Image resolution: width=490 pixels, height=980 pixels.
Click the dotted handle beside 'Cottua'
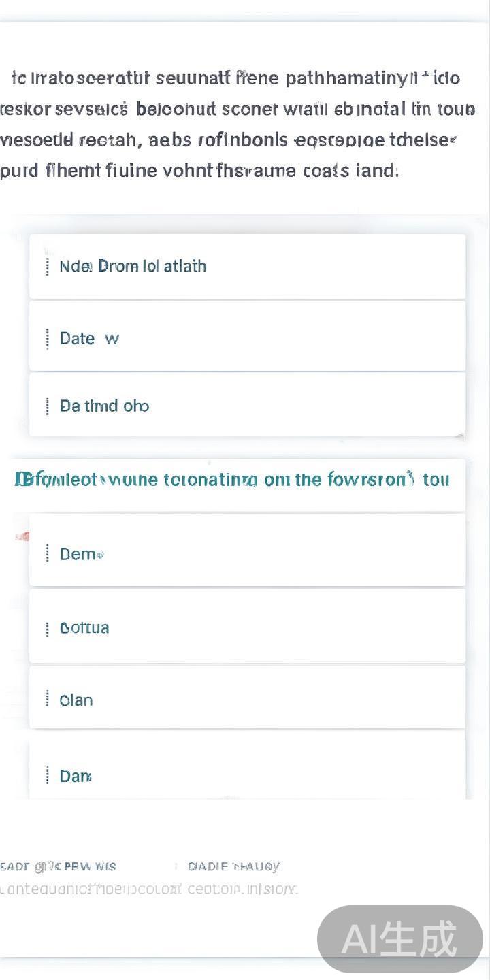(x=47, y=628)
